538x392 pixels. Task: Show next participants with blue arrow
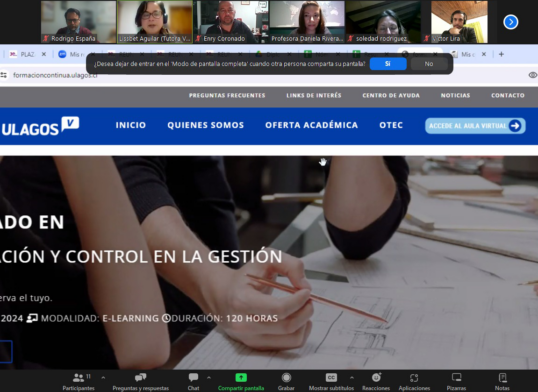[x=511, y=22]
